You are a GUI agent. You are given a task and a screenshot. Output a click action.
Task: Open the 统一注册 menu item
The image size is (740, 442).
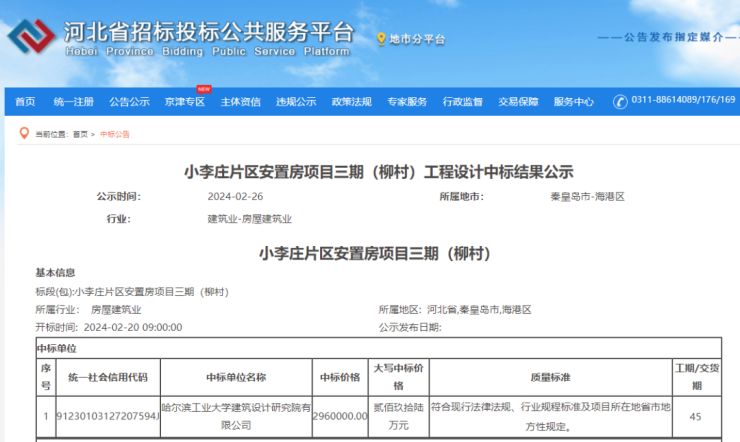74,101
